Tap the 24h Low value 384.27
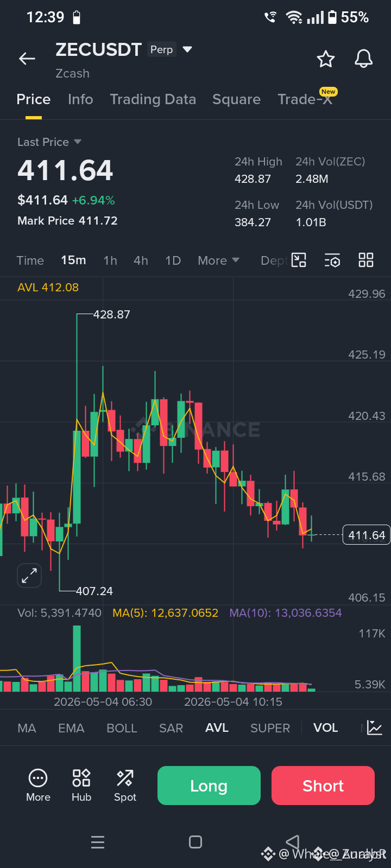Screen dimensions: 391x868 (253, 222)
